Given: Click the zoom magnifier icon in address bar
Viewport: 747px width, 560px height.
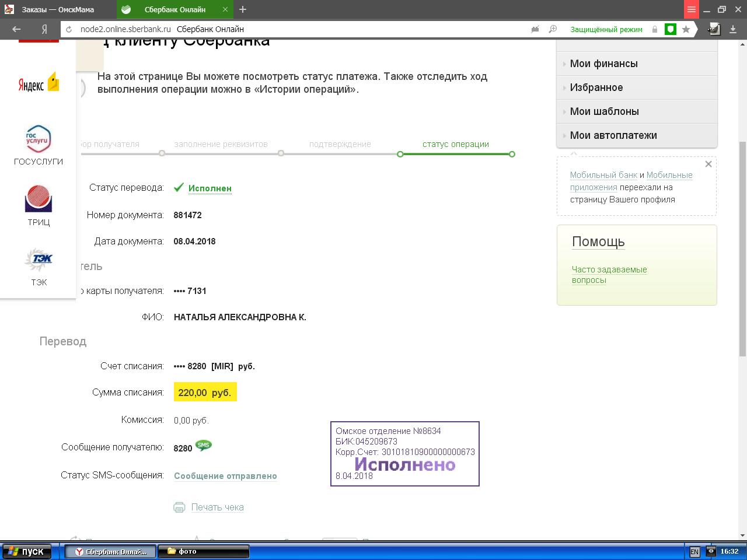Looking at the screenshot, I should point(553,29).
